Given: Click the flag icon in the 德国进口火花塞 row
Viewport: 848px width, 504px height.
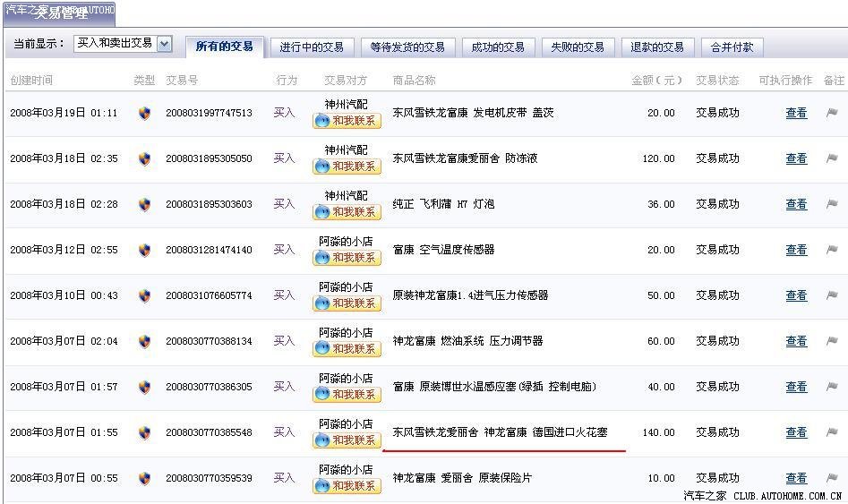Looking at the screenshot, I should pos(831,432).
